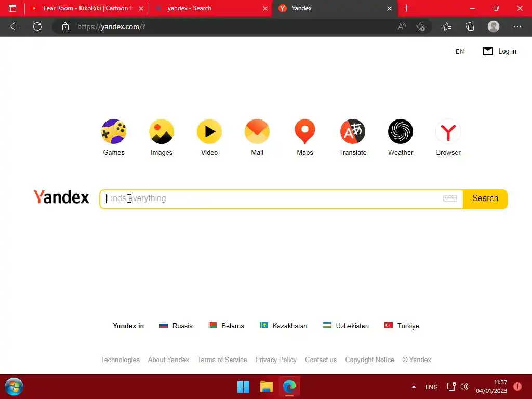This screenshot has height=399, width=532.
Task: Switch the ENG input language in taskbar
Action: coord(432,387)
